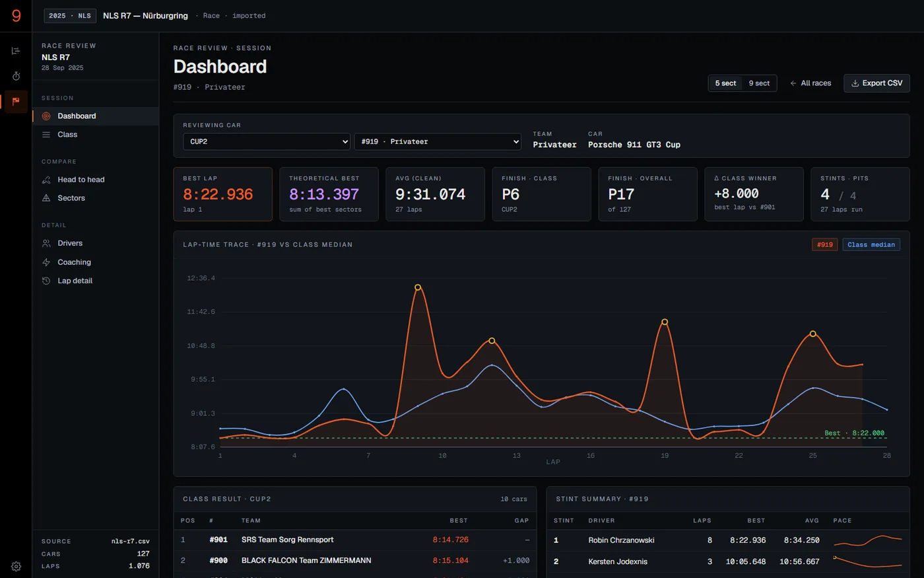Export the session as CSV
The height and width of the screenshot is (578, 924).
(876, 83)
